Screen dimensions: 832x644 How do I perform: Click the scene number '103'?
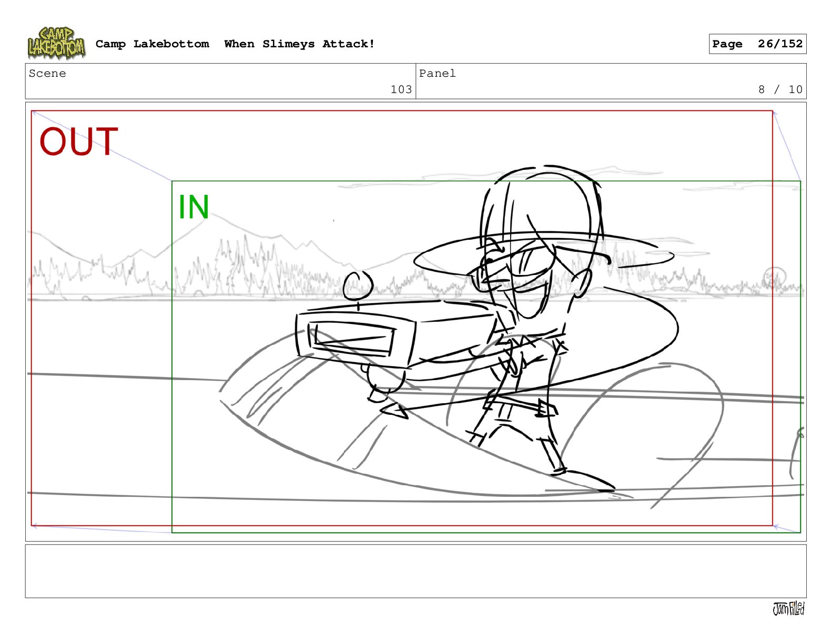click(x=401, y=89)
